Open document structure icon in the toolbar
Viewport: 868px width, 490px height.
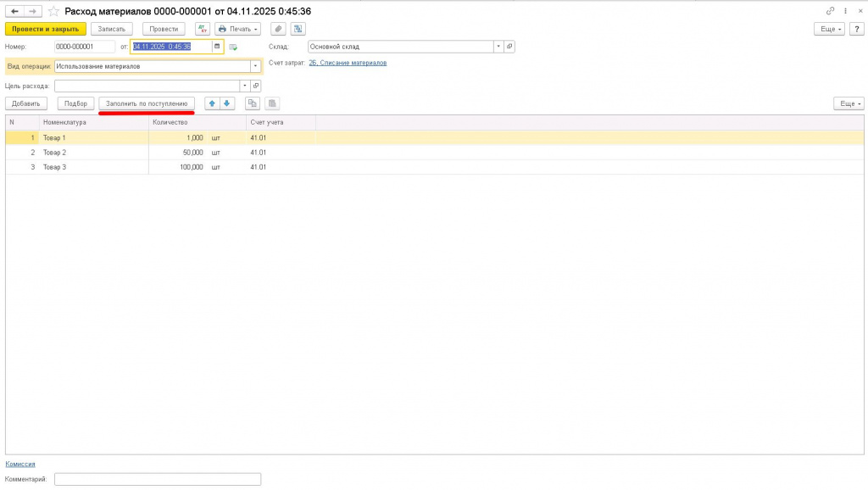(x=298, y=29)
